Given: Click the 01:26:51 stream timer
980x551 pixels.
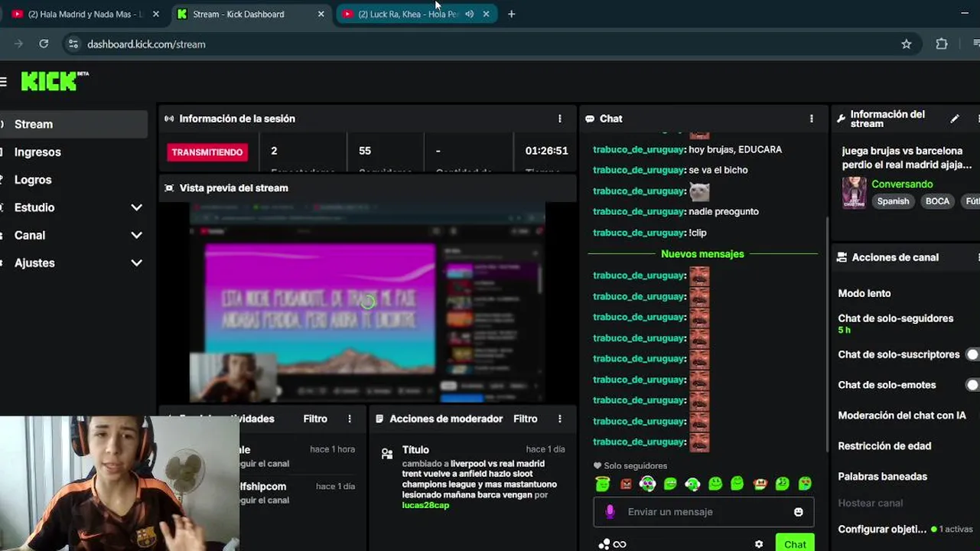Looking at the screenshot, I should [546, 152].
